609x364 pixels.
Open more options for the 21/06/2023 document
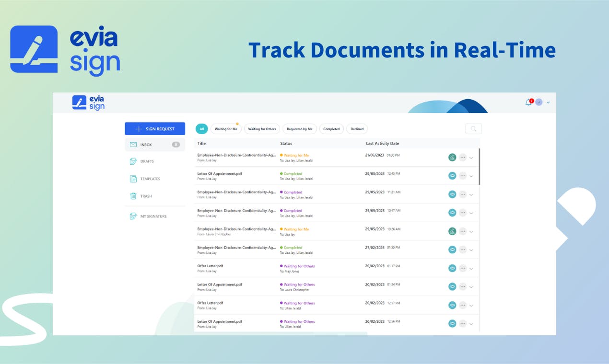coord(463,157)
